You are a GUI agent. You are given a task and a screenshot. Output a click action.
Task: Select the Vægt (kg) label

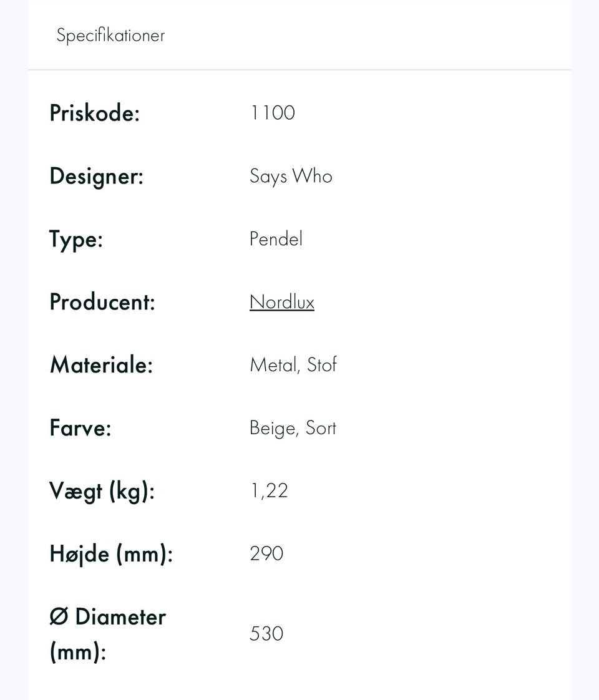tap(102, 491)
